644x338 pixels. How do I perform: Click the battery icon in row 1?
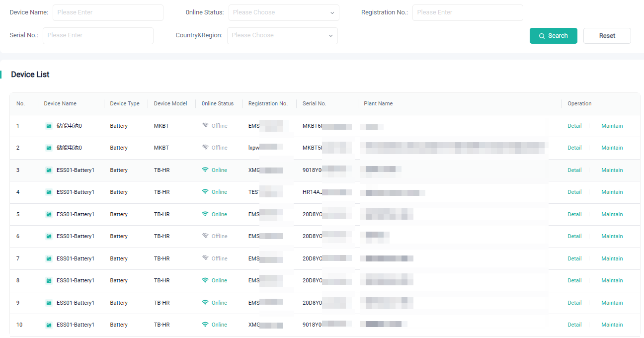[49, 126]
